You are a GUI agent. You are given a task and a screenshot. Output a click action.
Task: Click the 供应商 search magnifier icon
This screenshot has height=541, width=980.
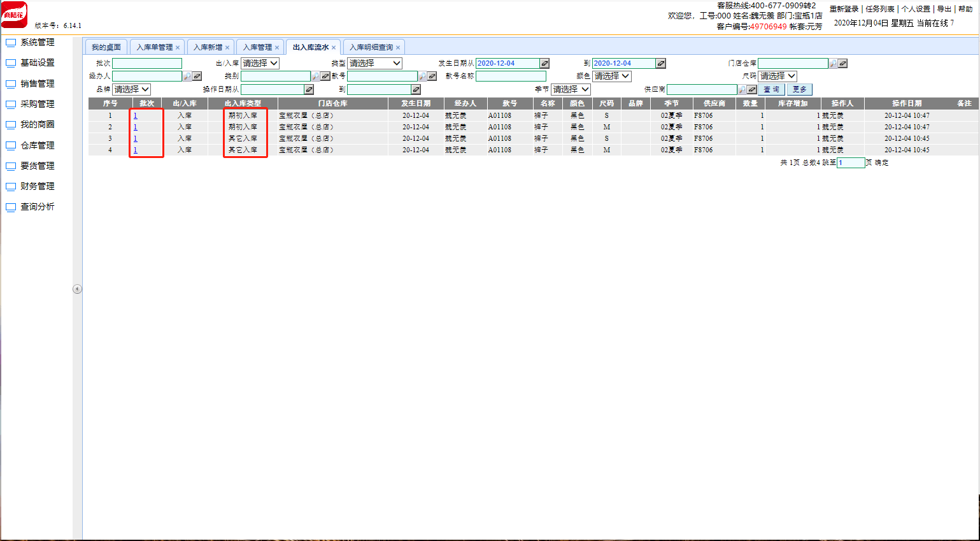742,90
